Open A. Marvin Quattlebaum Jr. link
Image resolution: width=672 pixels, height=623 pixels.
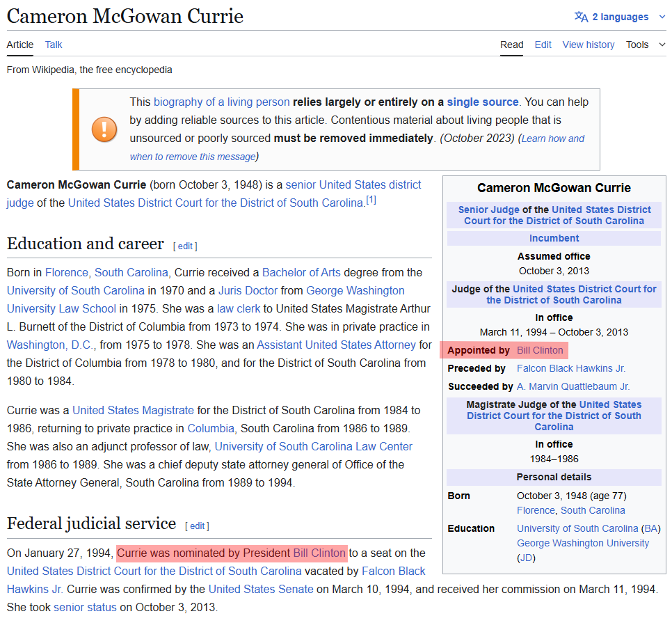573,386
